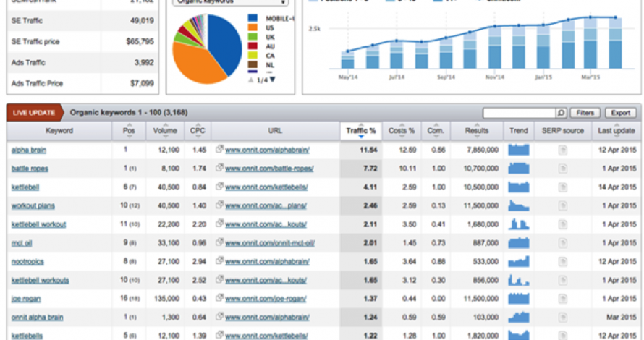View SERP source icon for kettlebell workout
The image size is (644, 340).
point(563,224)
